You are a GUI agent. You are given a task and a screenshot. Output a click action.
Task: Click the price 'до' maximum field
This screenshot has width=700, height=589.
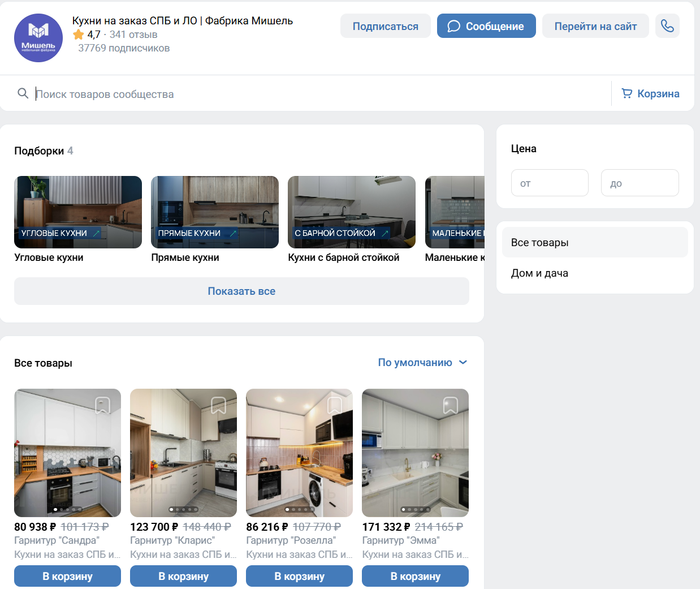[640, 183]
